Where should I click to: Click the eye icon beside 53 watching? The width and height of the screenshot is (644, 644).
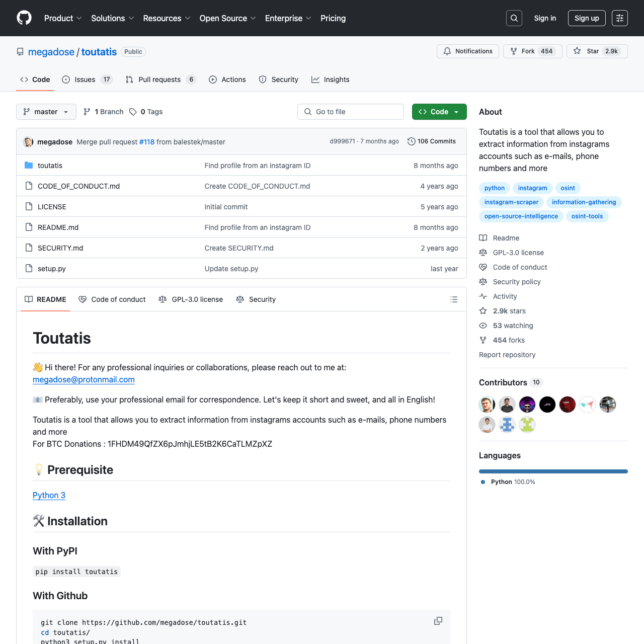click(483, 326)
